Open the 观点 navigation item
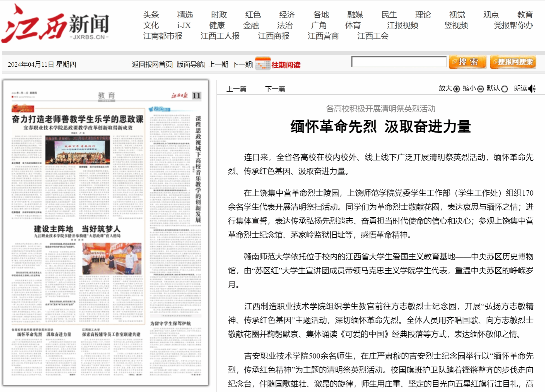Image resolution: width=545 pixels, height=392 pixels. click(491, 15)
